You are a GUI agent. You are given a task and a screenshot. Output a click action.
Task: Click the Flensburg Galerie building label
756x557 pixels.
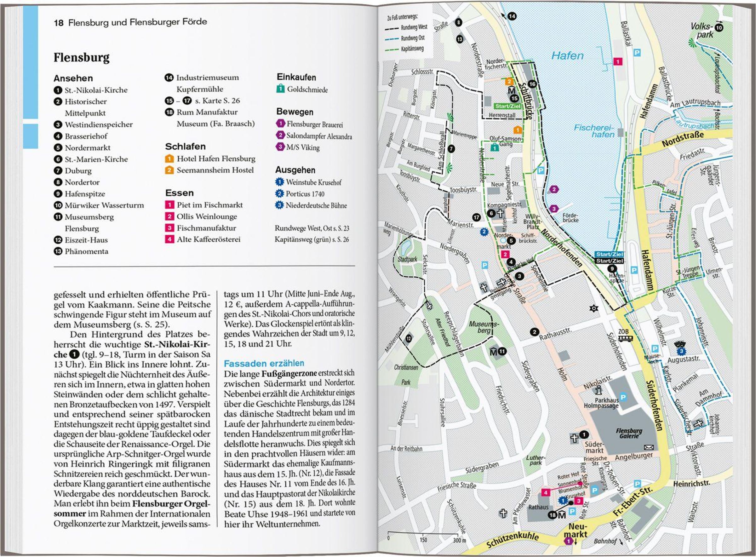629,433
